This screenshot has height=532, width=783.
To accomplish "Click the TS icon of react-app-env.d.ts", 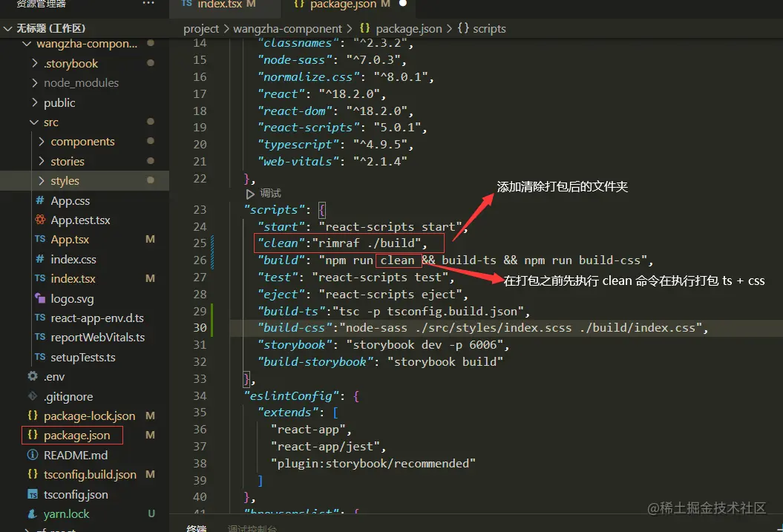I will tap(40, 318).
